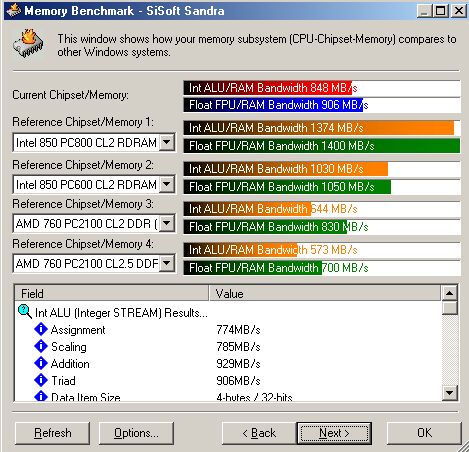Viewport: 469px width, 452px height.
Task: Click the red Int ALU 848 MB/s bar
Action: tap(268, 88)
